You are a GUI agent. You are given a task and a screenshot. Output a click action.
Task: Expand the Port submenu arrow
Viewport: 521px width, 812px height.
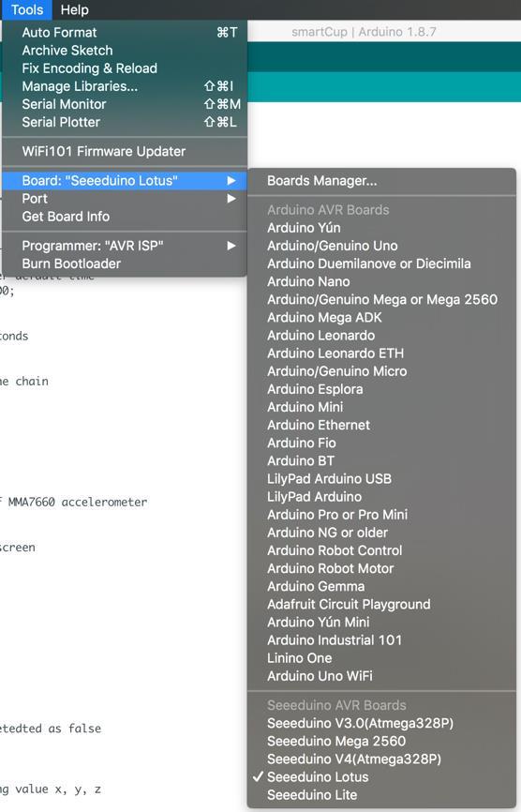(x=231, y=199)
